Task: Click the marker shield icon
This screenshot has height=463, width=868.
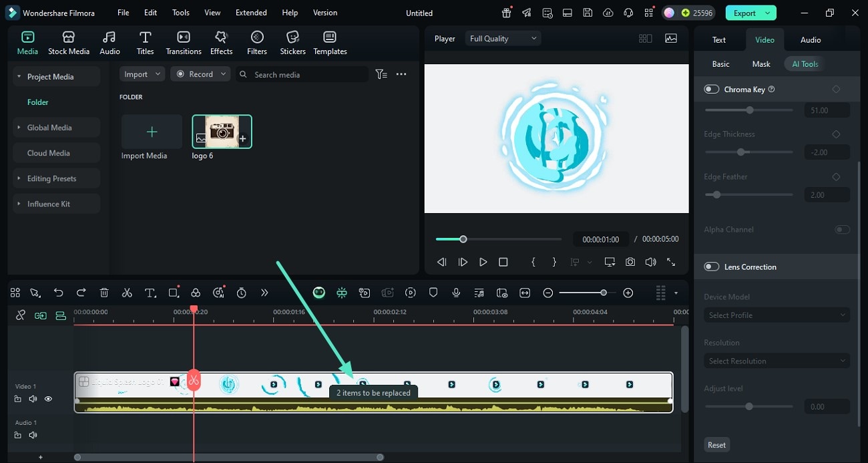Action: (433, 293)
